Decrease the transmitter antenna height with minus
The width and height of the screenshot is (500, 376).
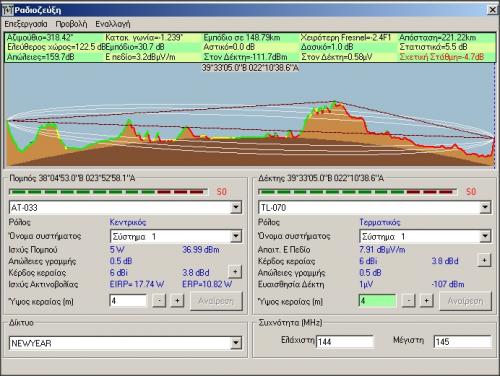pyautogui.click(x=159, y=301)
